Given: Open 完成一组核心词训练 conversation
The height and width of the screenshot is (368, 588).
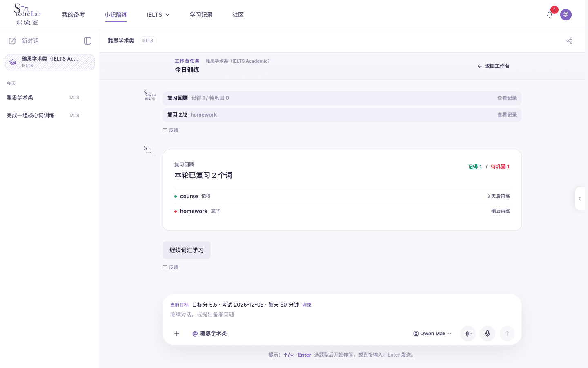Looking at the screenshot, I should click(43, 115).
